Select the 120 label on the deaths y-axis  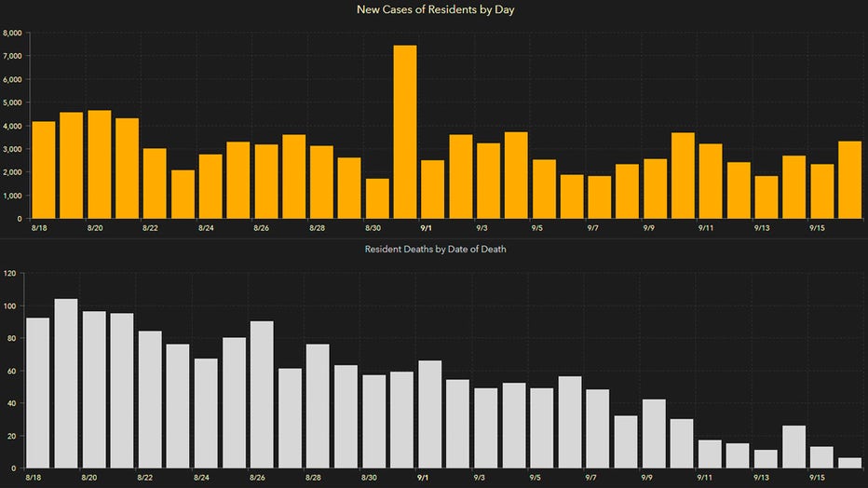10,274
